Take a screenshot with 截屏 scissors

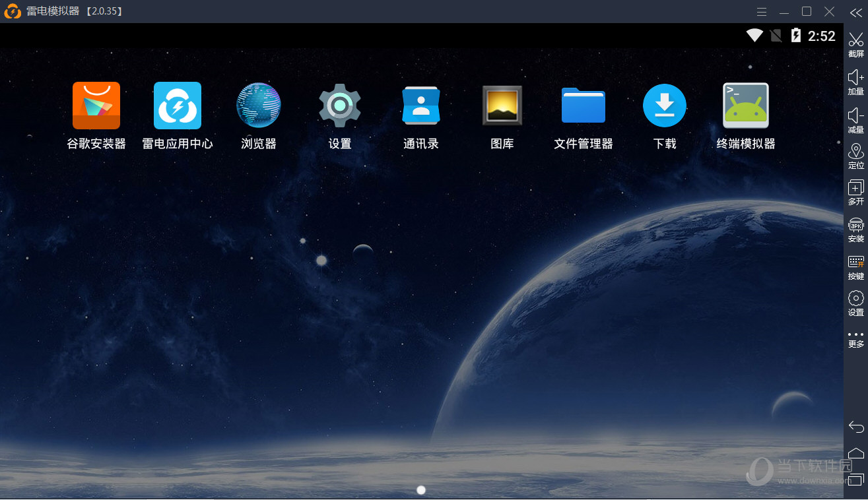pos(856,44)
